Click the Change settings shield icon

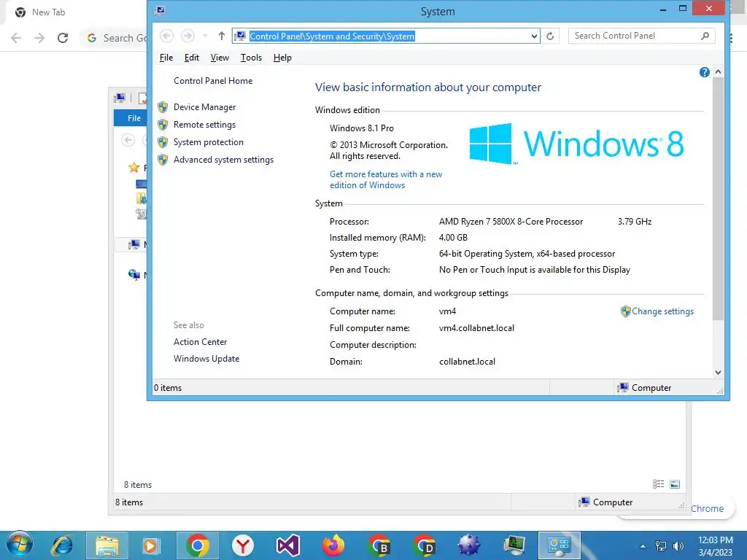tap(625, 311)
